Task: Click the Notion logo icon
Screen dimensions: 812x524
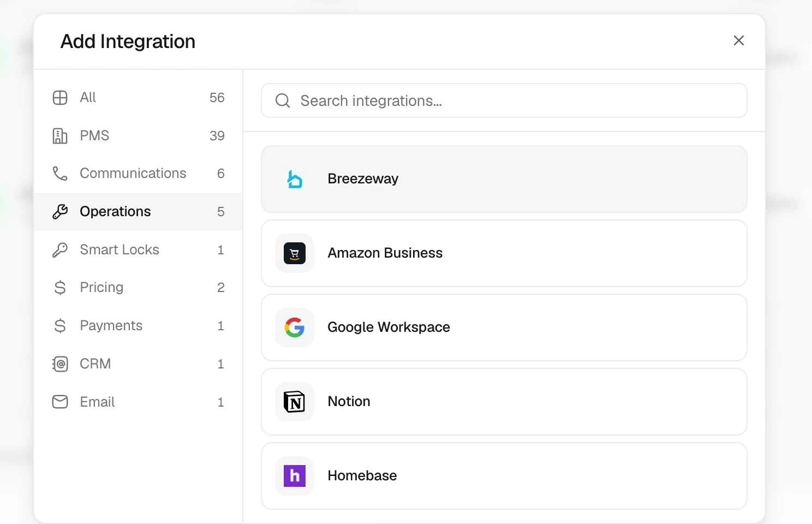Action: click(295, 402)
